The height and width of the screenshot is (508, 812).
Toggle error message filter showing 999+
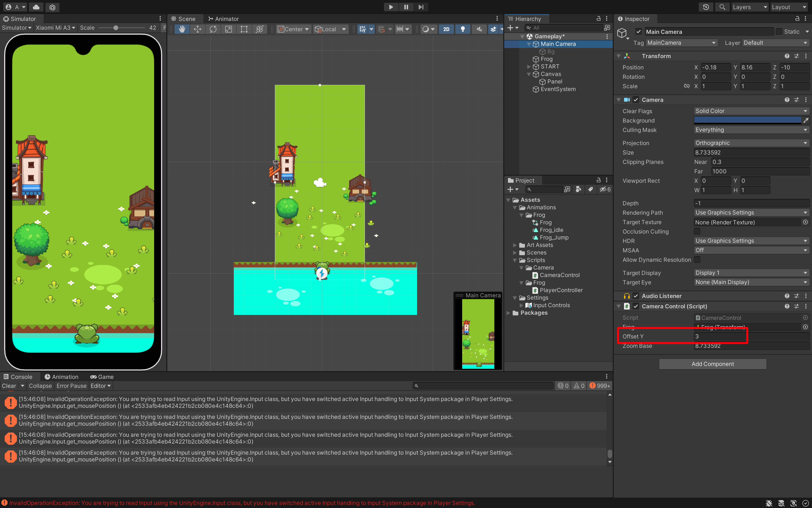point(600,386)
